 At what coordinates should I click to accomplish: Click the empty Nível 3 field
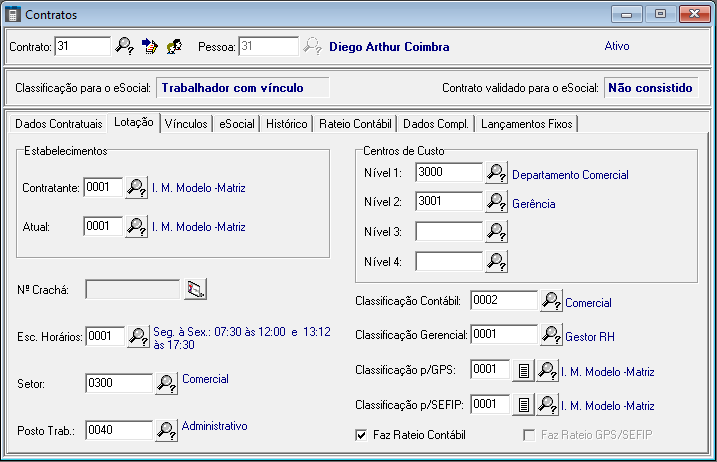449,231
